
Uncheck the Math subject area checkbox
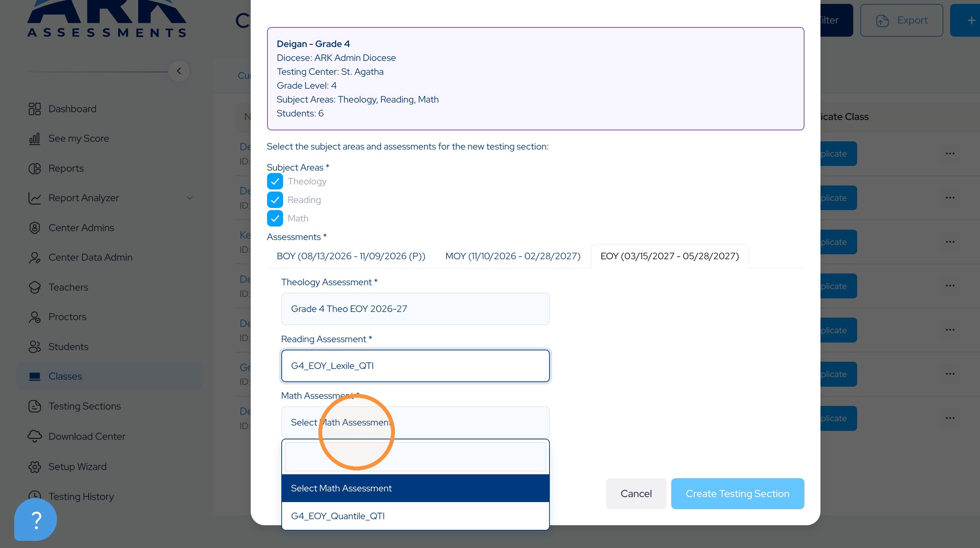275,218
